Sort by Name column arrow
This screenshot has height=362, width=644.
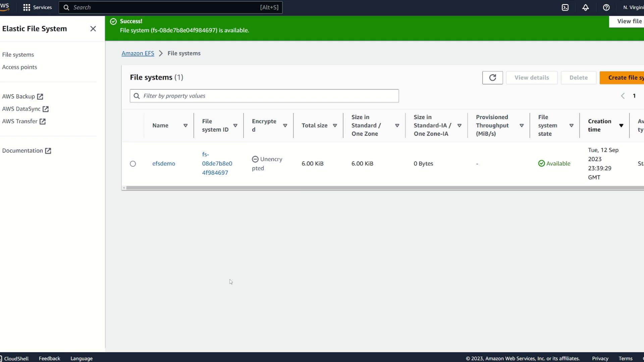(x=185, y=126)
